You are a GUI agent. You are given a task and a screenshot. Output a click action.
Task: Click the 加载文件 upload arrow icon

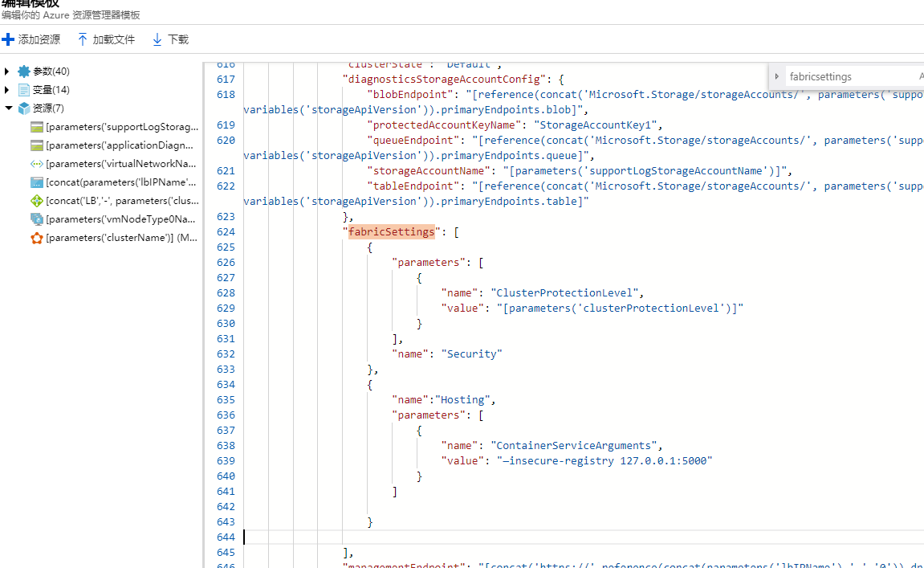click(x=83, y=39)
